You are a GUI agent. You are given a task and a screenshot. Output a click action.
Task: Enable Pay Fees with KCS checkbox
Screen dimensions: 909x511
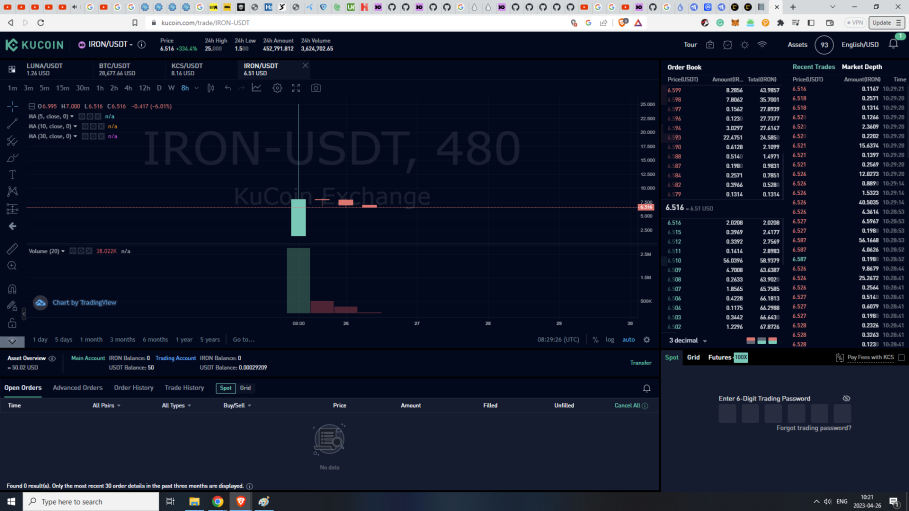tap(901, 358)
